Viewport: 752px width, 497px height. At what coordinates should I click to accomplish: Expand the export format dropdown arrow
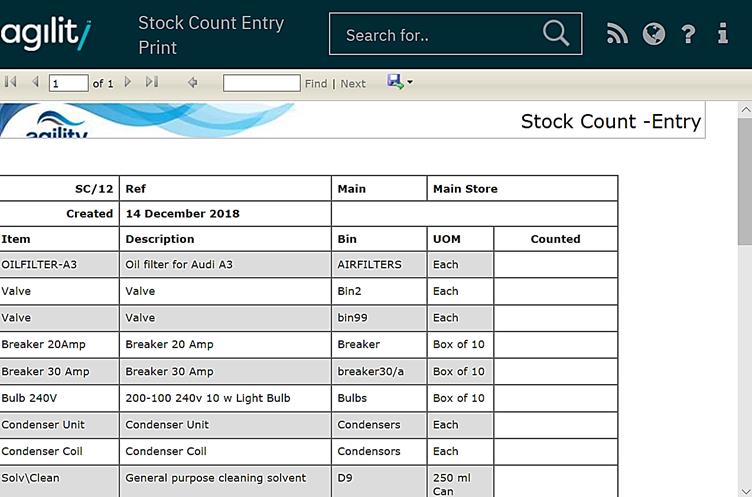tap(410, 84)
